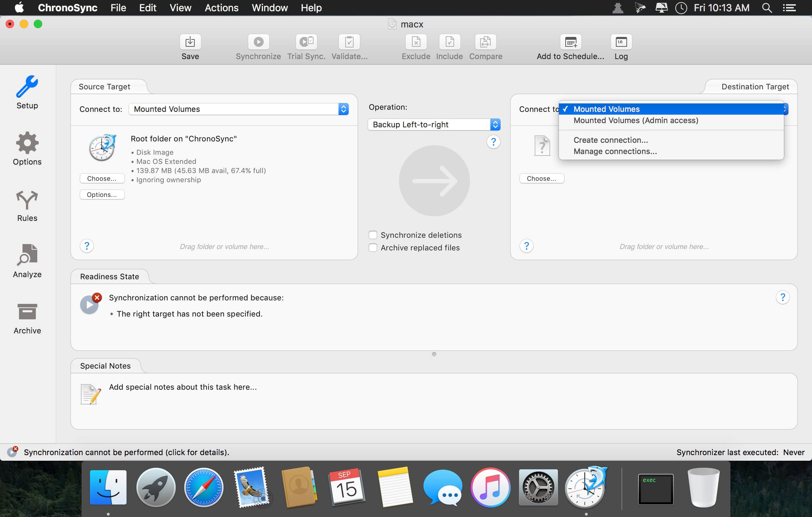812x517 pixels.
Task: Click the Operation help question mark
Action: (493, 142)
